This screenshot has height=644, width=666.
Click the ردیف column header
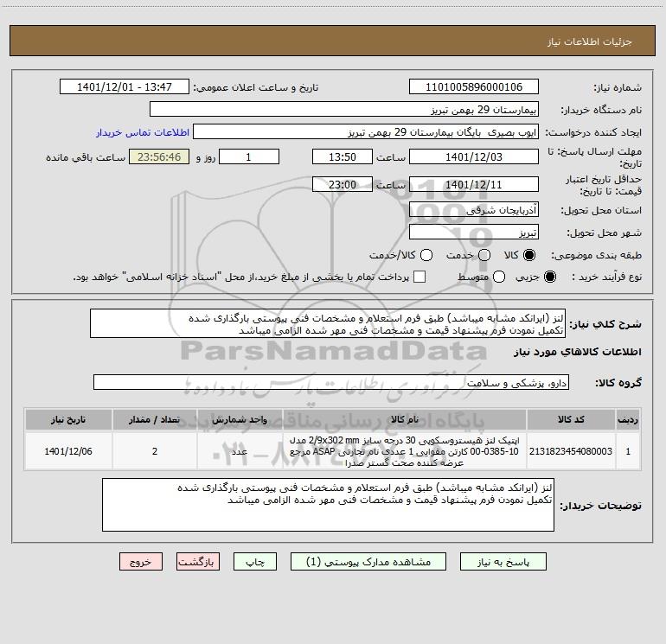628,419
